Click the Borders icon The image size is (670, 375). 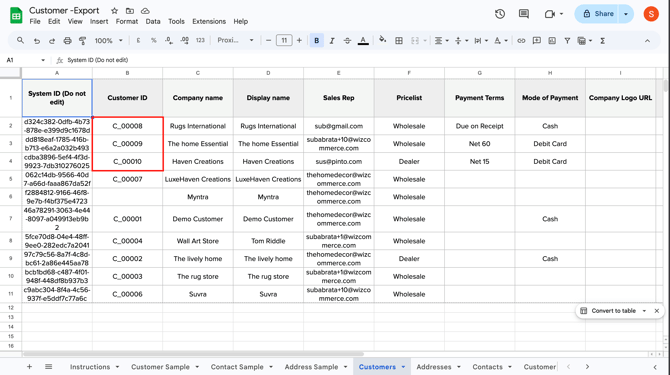[399, 41]
